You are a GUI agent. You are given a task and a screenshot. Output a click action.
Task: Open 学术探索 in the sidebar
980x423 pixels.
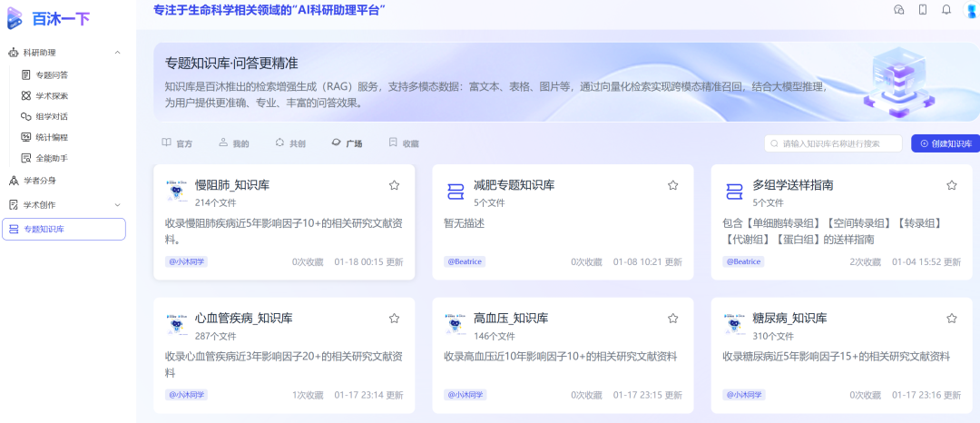point(45,95)
